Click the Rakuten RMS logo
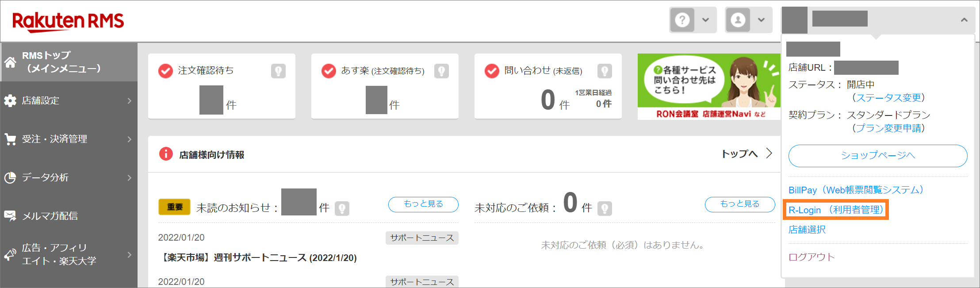This screenshot has height=288, width=980. pyautogui.click(x=68, y=21)
